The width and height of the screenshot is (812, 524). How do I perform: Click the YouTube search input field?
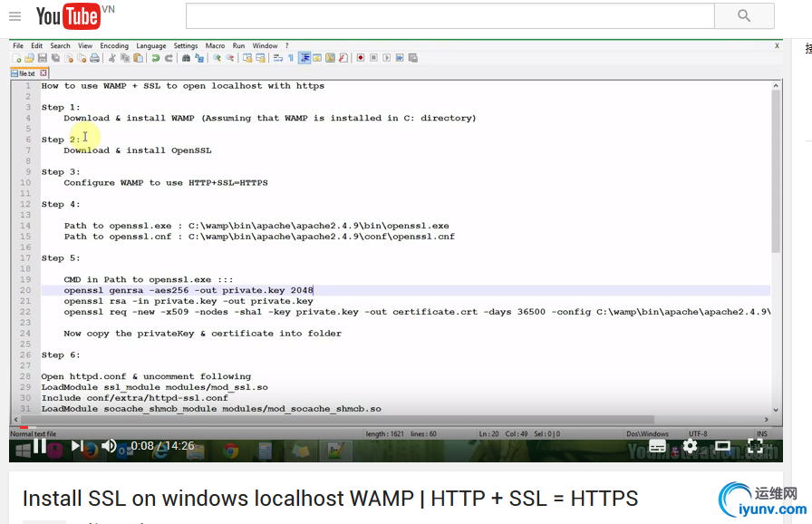tap(450, 16)
